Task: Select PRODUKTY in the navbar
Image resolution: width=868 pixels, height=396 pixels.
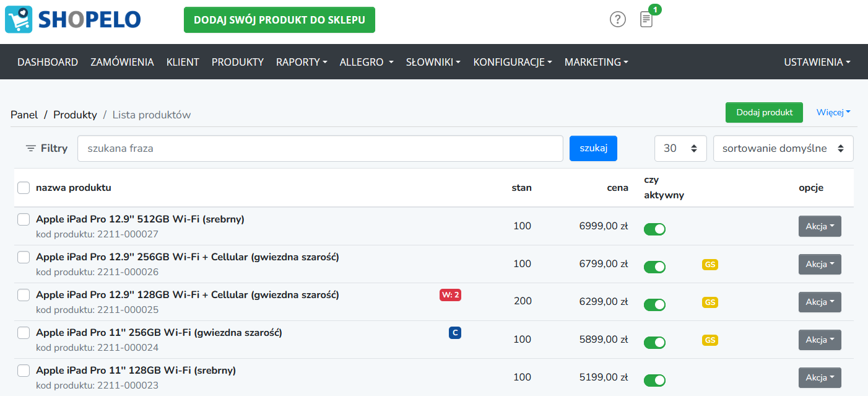Action: 238,62
